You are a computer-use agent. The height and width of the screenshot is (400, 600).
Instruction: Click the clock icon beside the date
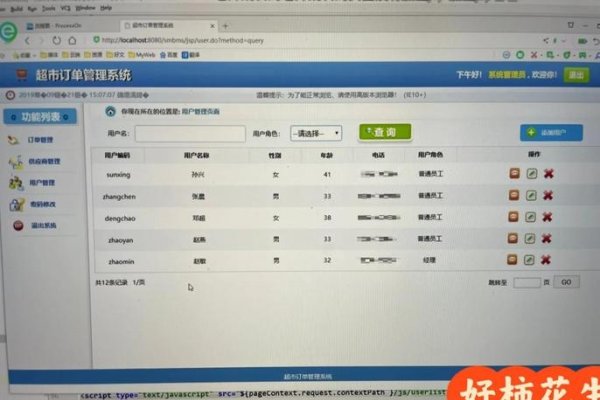pyautogui.click(x=10, y=95)
